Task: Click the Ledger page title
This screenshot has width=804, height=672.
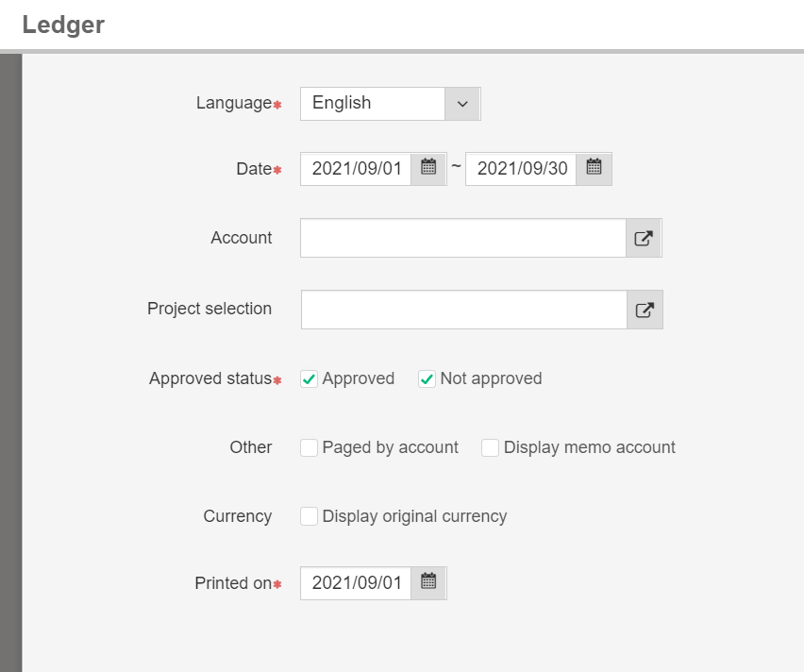Action: coord(63,25)
